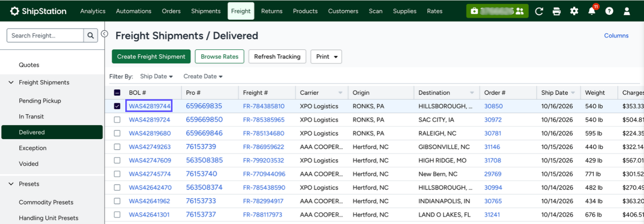Toggle the select-all header checkbox
This screenshot has height=224, width=644.
117,93
